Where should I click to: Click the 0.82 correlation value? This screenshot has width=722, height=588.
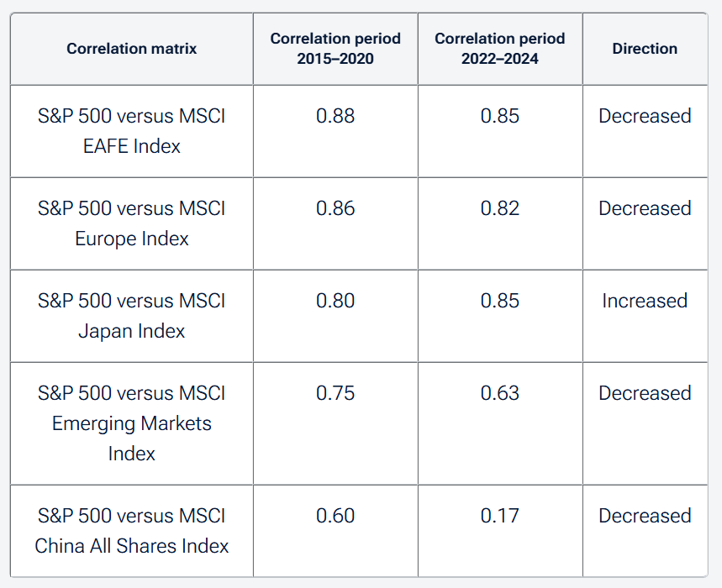pyautogui.click(x=500, y=208)
